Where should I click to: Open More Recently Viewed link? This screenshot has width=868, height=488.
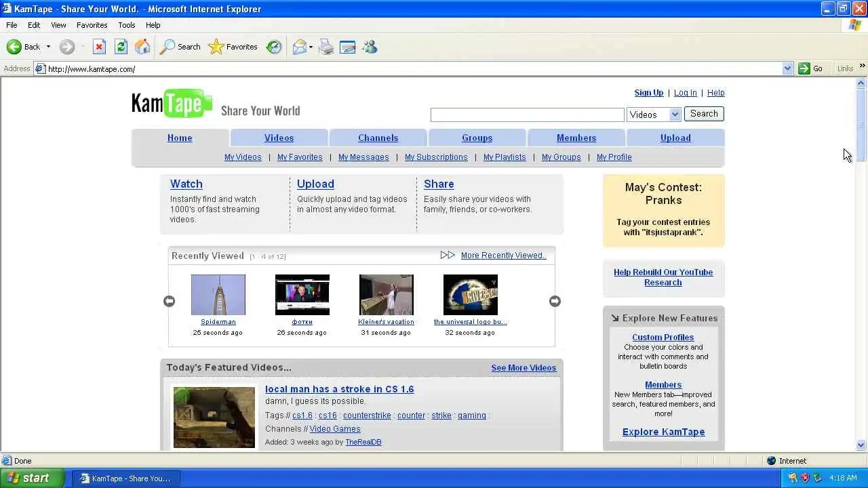pos(503,256)
